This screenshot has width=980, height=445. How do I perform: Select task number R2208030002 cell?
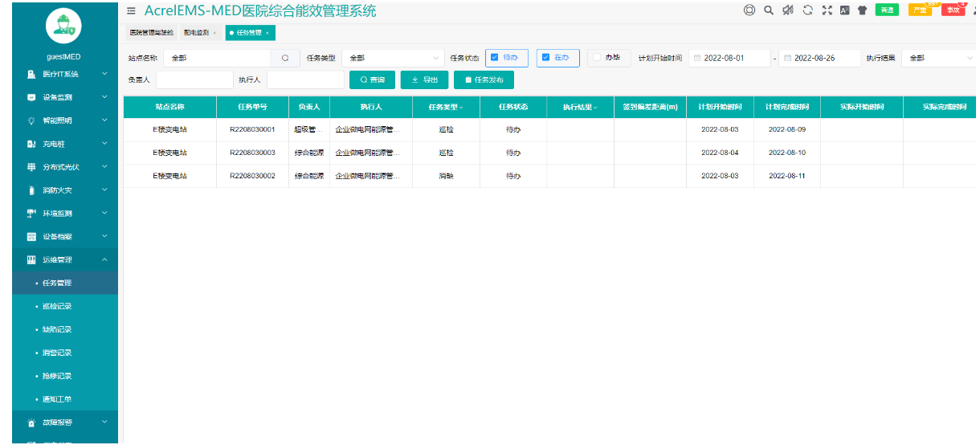click(x=252, y=177)
